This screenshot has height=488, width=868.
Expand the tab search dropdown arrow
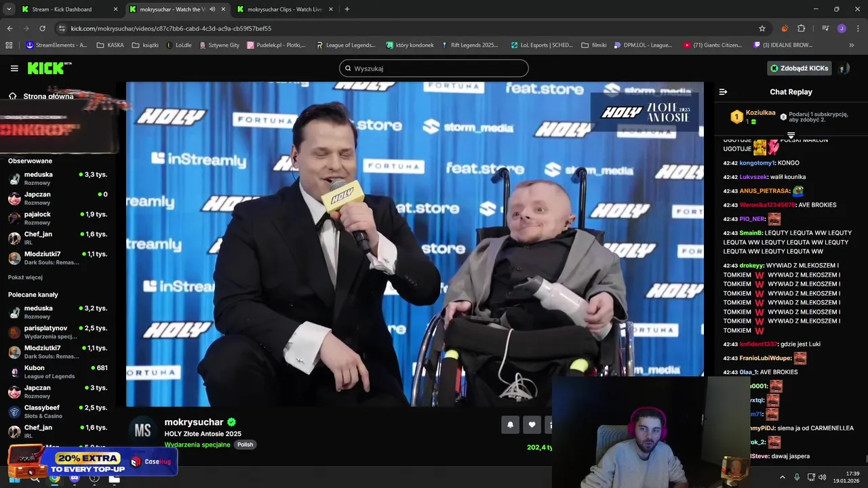pos(9,9)
